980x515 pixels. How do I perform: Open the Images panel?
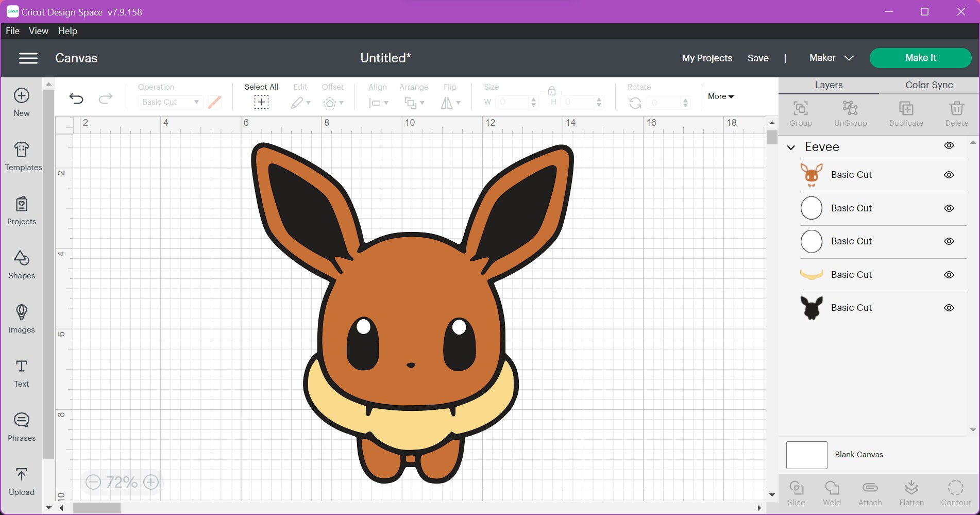[21, 319]
